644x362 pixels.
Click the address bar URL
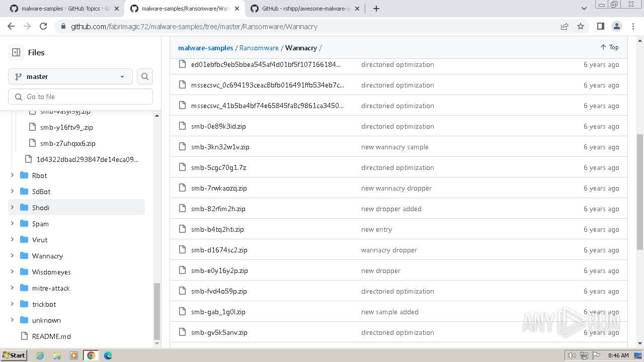(x=194, y=27)
